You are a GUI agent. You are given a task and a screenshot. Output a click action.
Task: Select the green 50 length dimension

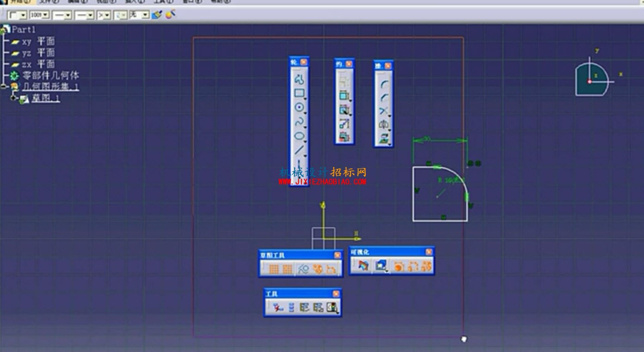click(x=427, y=138)
